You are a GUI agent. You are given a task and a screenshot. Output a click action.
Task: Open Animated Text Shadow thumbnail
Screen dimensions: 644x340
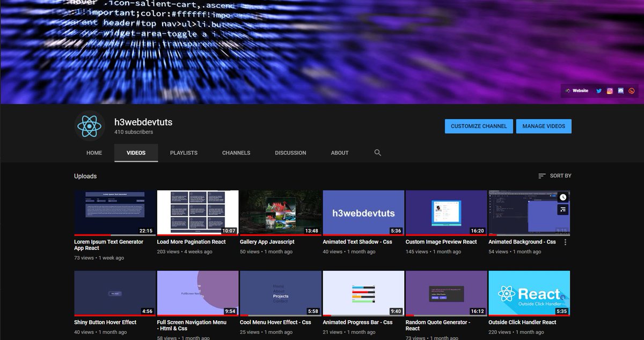(x=363, y=213)
